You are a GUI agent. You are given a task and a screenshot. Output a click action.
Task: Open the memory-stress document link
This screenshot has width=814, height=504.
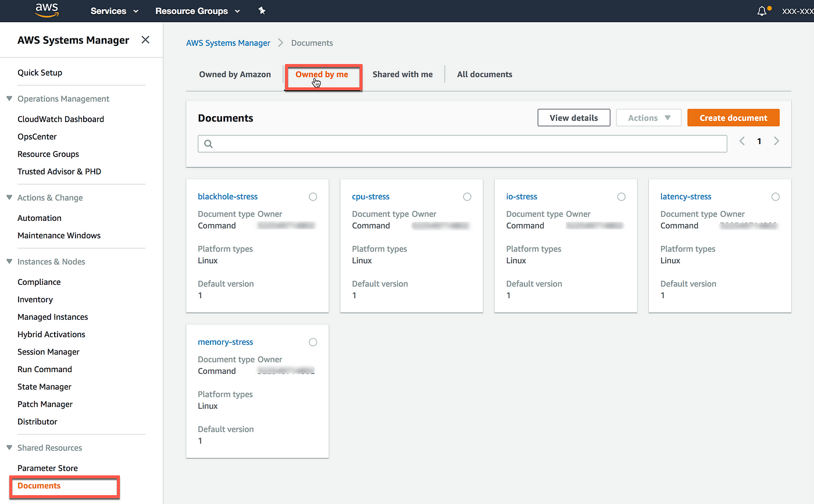point(225,342)
